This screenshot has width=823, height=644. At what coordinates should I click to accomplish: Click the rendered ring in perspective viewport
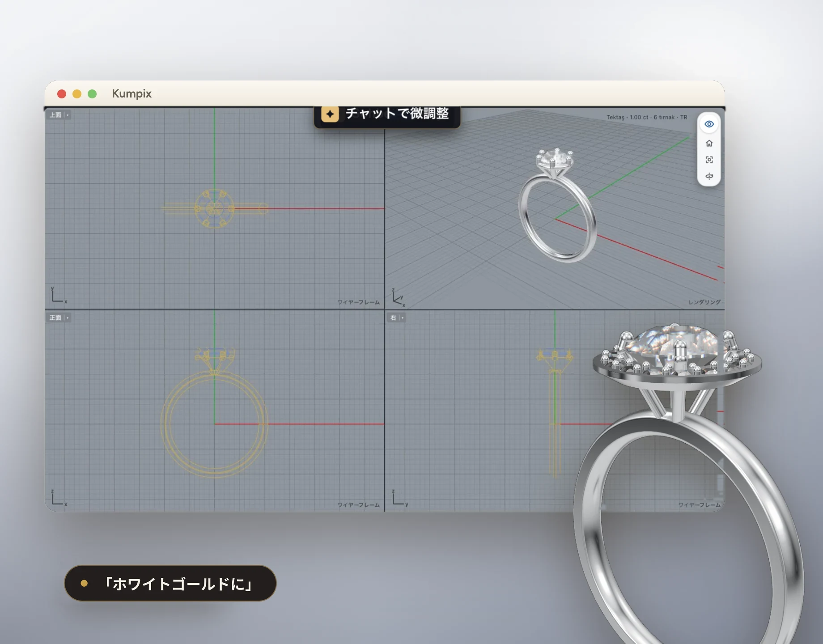tap(557, 206)
